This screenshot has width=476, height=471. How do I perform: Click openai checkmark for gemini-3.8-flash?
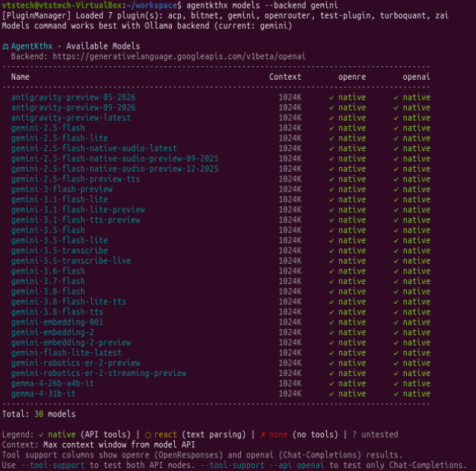[x=396, y=292]
